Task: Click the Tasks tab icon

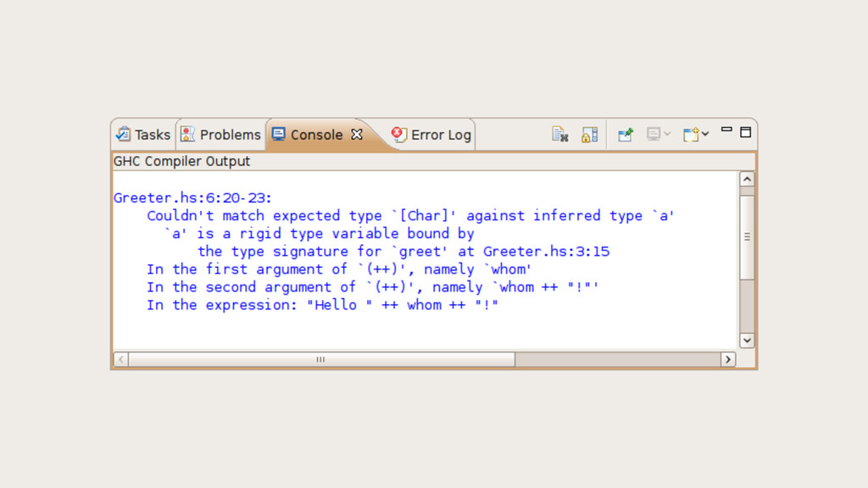Action: [123, 134]
